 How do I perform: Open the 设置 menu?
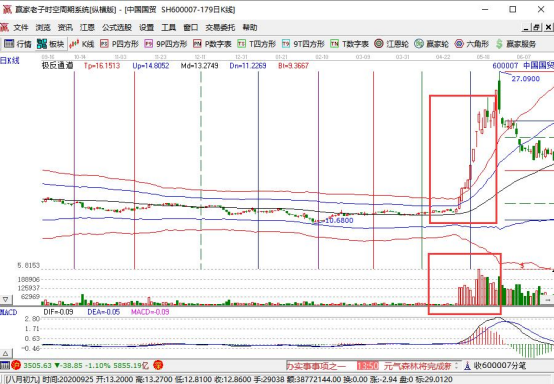146,28
